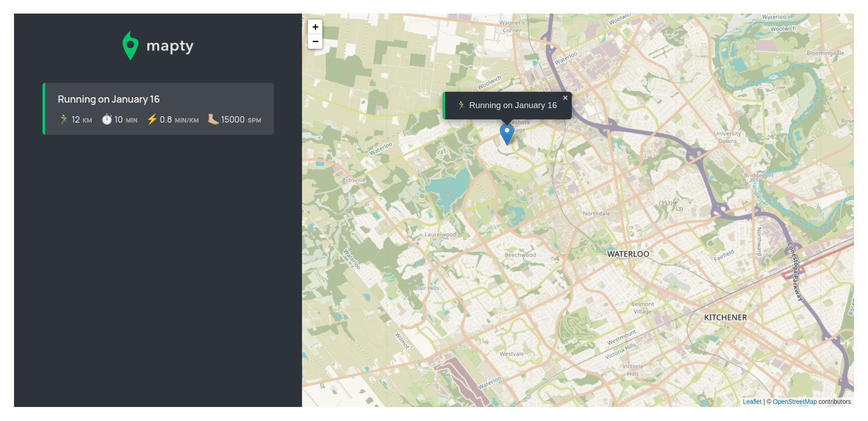The image size is (868, 421).
Task: Click the WATERLOO city label on map
Action: click(x=628, y=254)
